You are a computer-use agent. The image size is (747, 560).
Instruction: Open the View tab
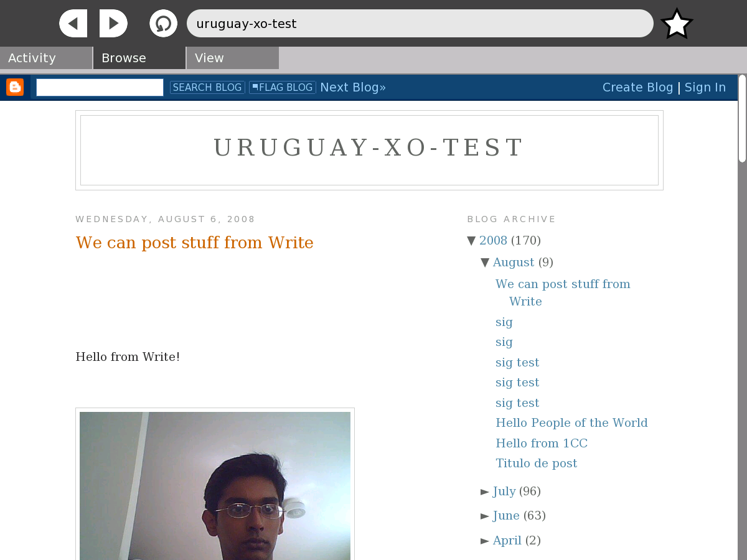[x=232, y=58]
